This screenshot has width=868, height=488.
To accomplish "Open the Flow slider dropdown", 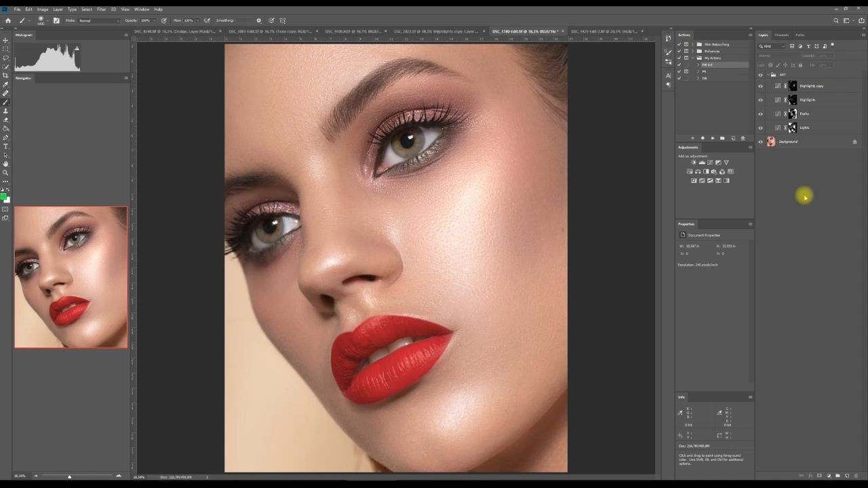I will point(199,20).
